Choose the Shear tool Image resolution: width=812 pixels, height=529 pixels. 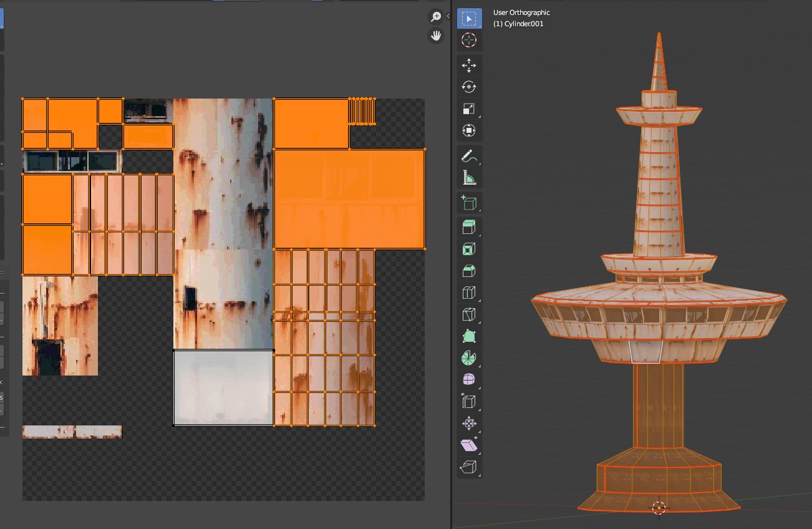(x=469, y=445)
